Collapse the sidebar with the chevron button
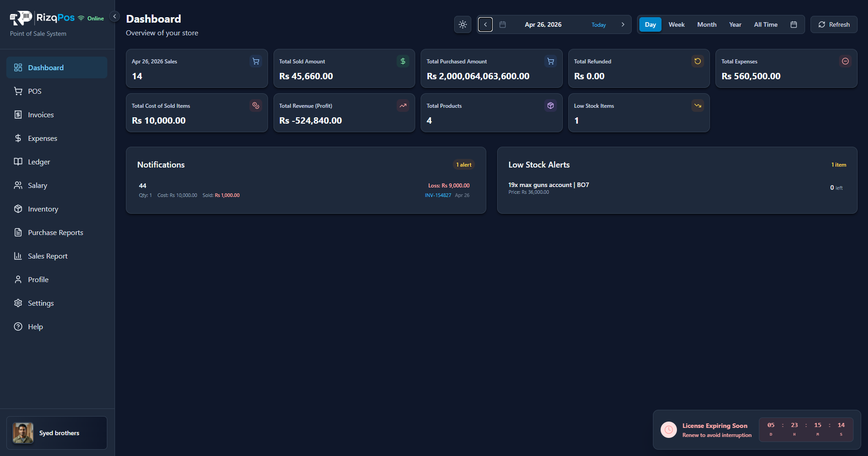Screen dimensions: 868x456 pyautogui.click(x=115, y=16)
